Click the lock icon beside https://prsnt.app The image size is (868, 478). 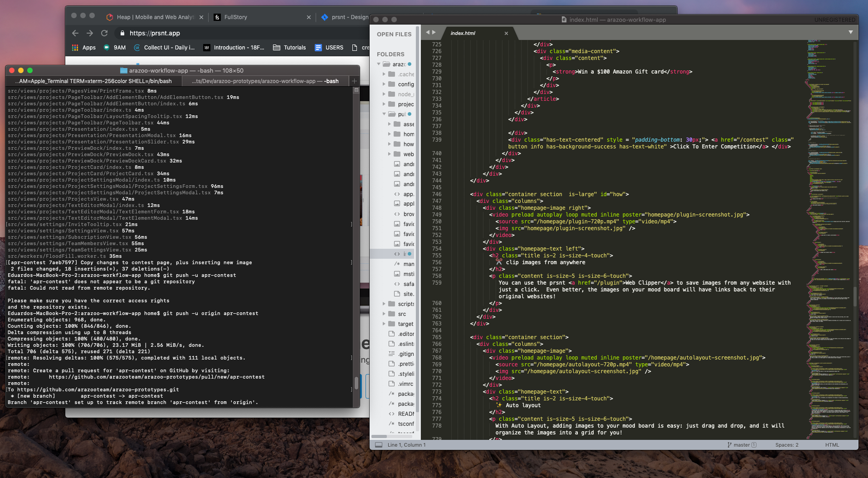coord(122,33)
